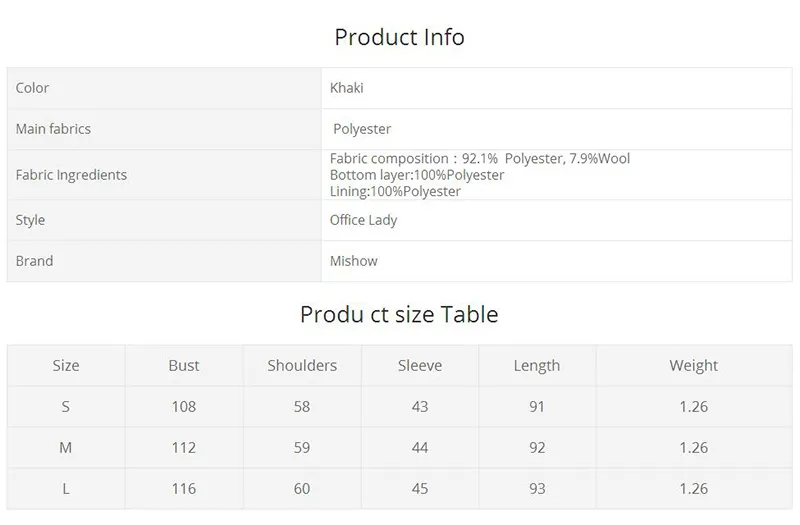Select the size L row label
Screen dimensions: 800x525
click(66, 489)
